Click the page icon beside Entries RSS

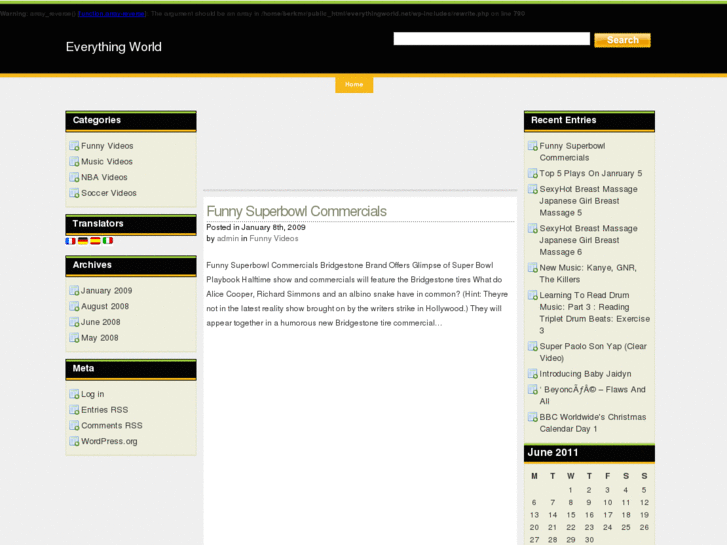[x=74, y=410]
